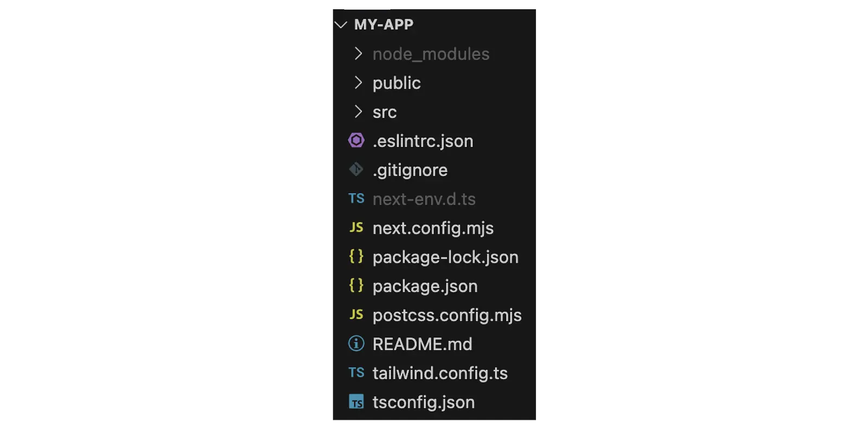
Task: Expand the src folder chevron
Action: (358, 111)
